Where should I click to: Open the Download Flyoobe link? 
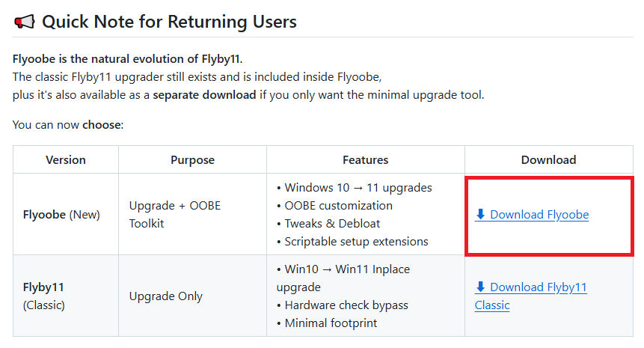tap(539, 215)
